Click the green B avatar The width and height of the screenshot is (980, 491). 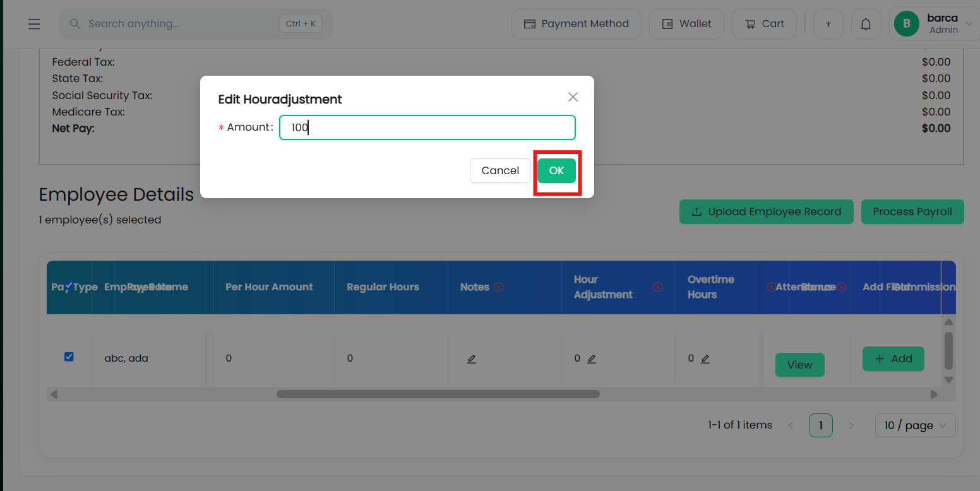[907, 24]
